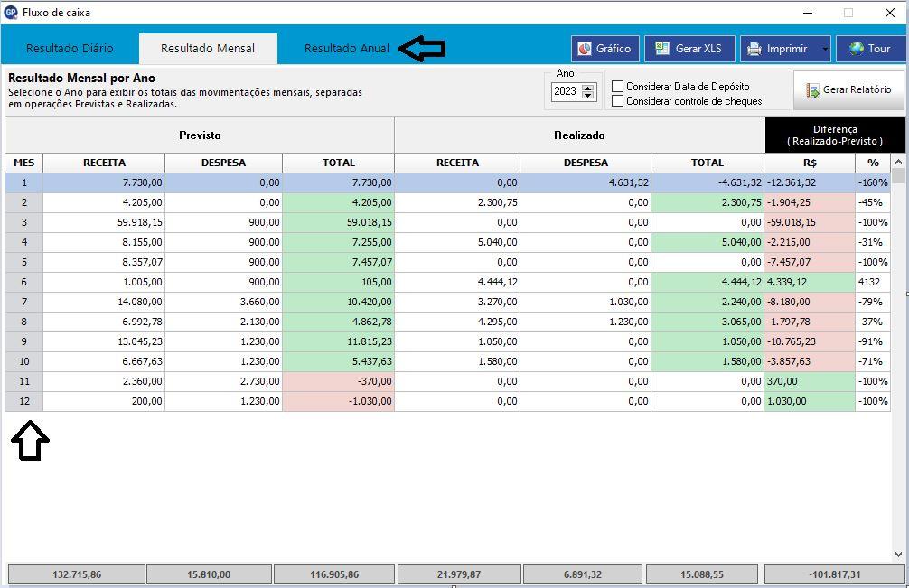The height and width of the screenshot is (588, 909).
Task: Click the 21.979,87 footer total
Action: tap(459, 574)
